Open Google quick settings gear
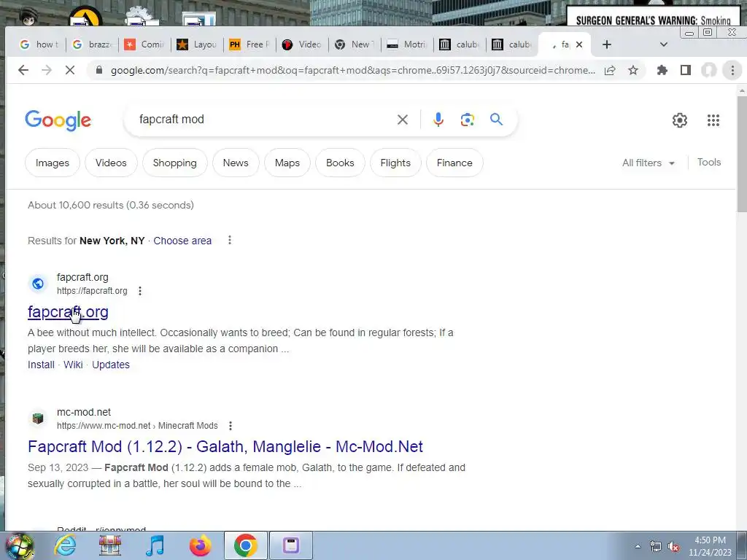The height and width of the screenshot is (560, 747). click(x=680, y=120)
